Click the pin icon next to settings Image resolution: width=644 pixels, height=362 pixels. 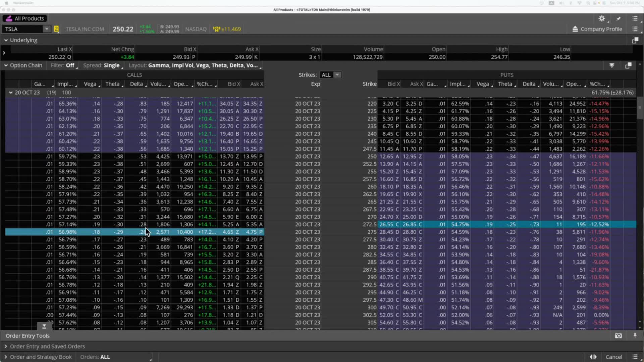[x=618, y=18]
